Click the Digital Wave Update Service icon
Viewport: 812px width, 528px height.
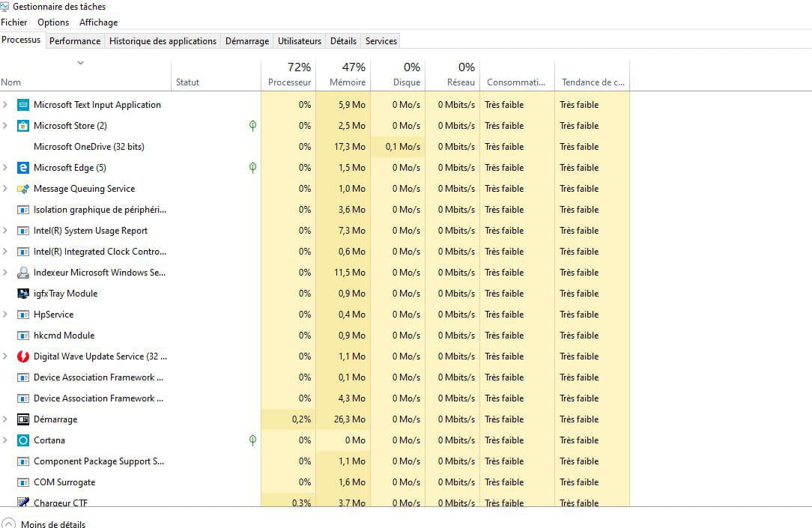[x=22, y=356]
